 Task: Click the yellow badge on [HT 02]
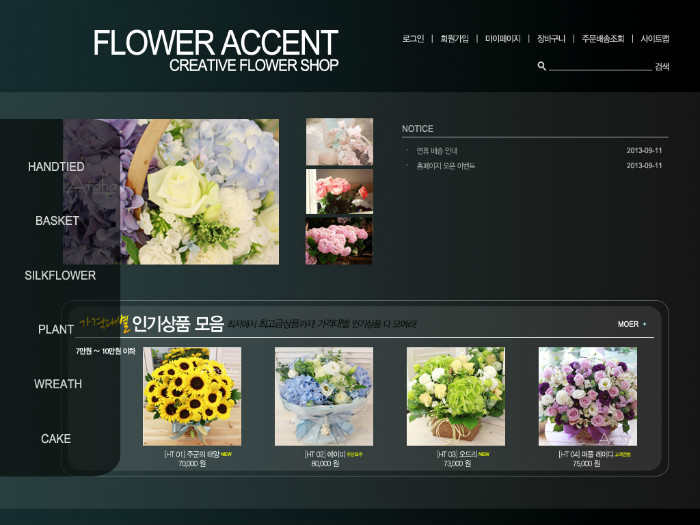(354, 454)
